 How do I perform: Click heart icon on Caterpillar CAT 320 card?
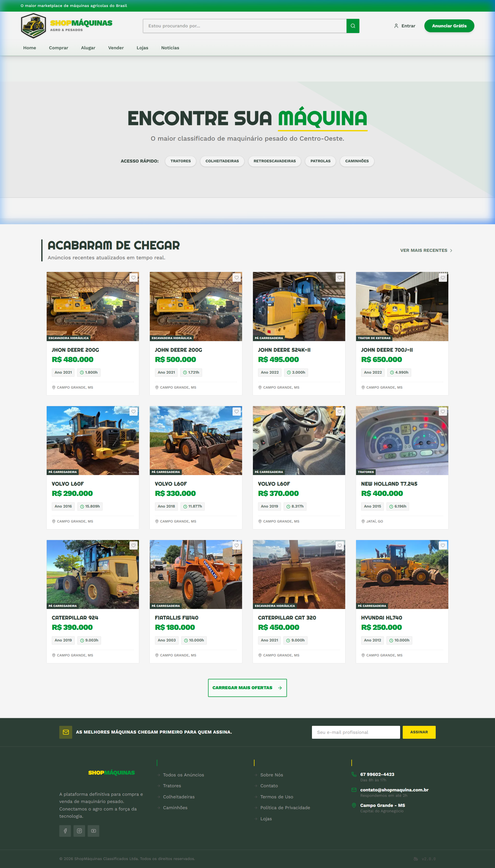coord(340,545)
